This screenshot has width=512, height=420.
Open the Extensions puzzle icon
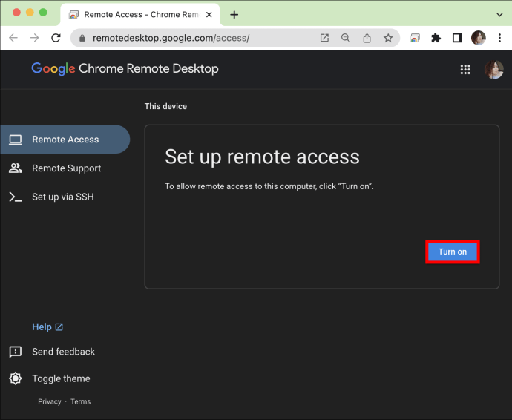point(436,38)
